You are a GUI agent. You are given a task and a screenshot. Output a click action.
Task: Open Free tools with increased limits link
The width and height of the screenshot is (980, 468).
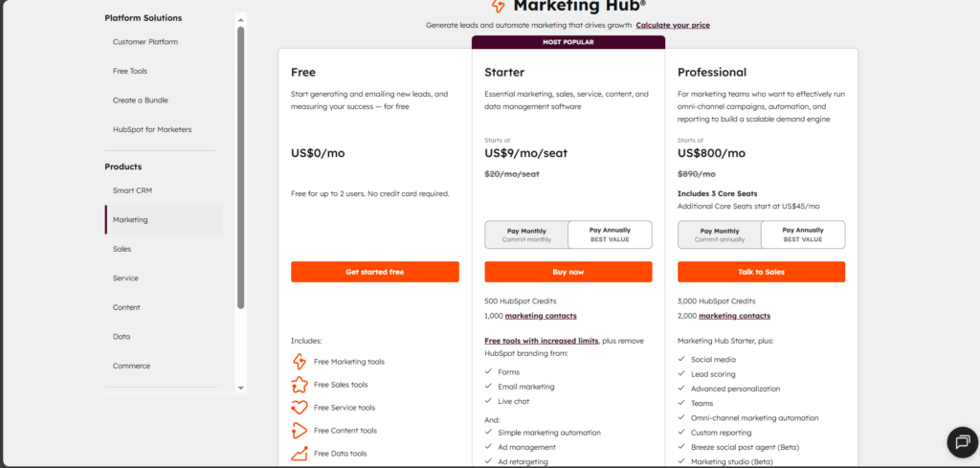click(x=542, y=341)
